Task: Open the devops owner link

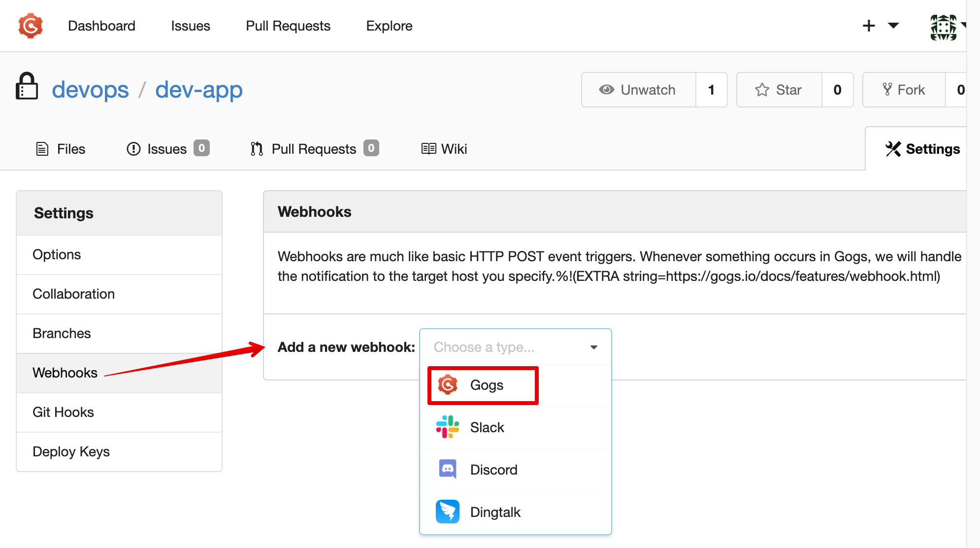Action: tap(90, 90)
